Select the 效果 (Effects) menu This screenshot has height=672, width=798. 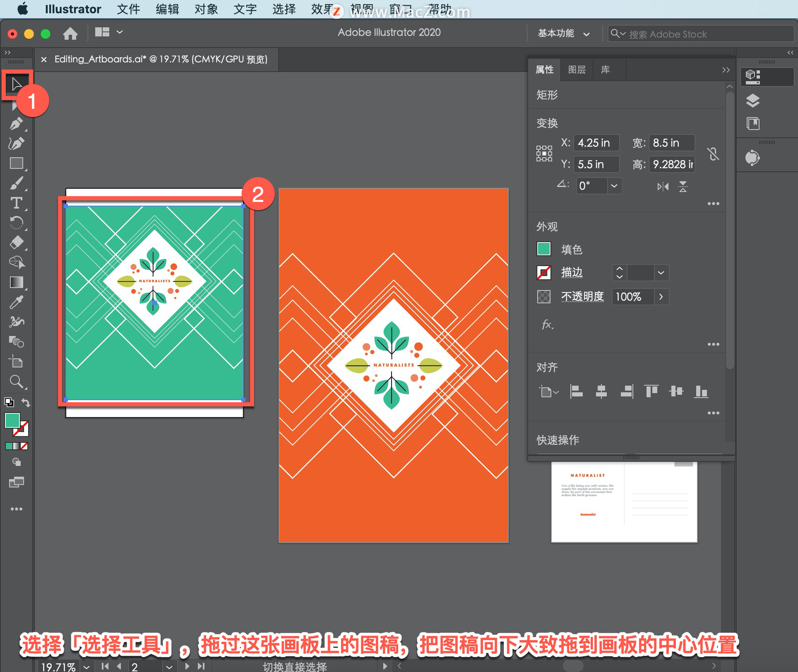click(328, 8)
